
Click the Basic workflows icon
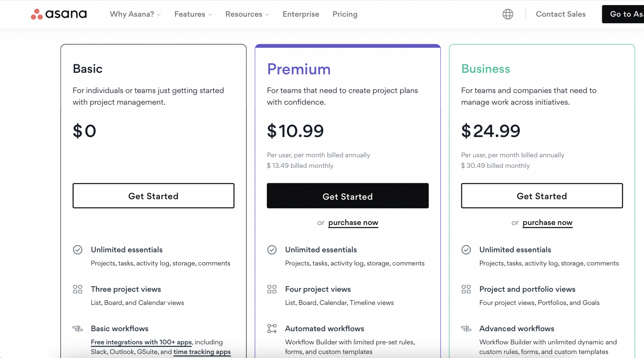(78, 329)
